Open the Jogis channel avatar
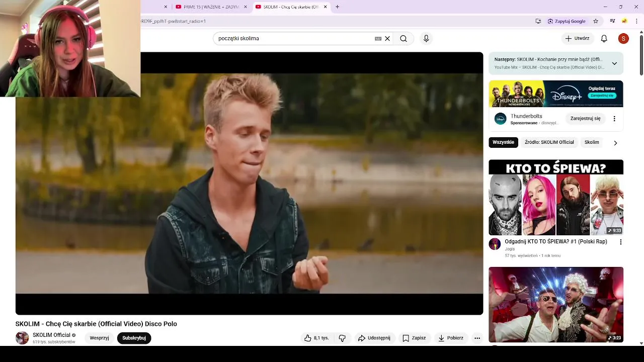 (x=495, y=244)
